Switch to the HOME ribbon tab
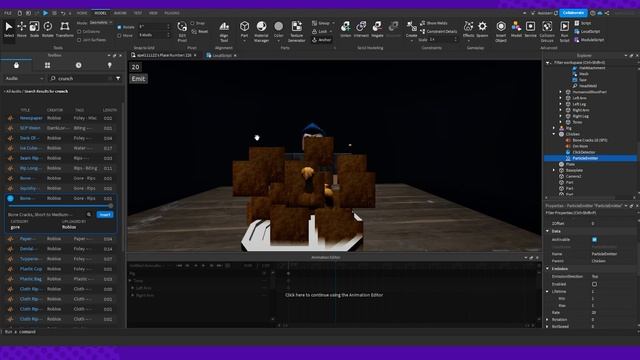 click(x=82, y=13)
